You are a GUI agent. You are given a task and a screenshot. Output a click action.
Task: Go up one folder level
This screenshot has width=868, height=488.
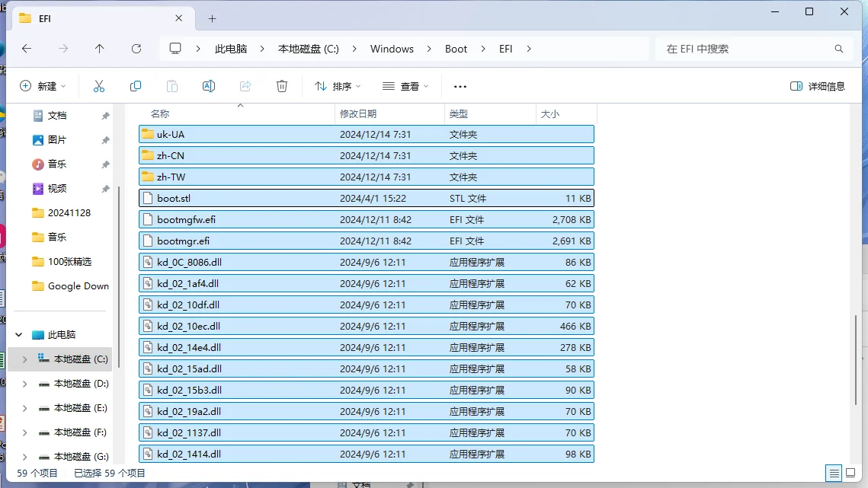pos(100,49)
